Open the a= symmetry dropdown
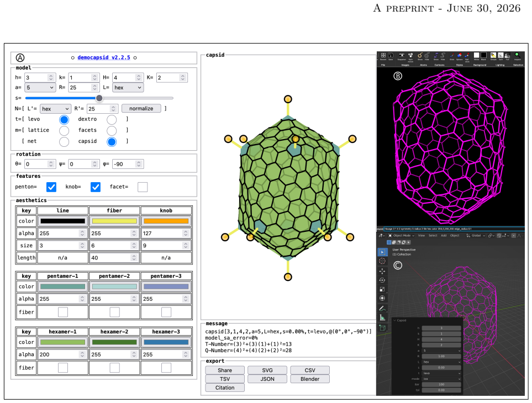 click(40, 87)
